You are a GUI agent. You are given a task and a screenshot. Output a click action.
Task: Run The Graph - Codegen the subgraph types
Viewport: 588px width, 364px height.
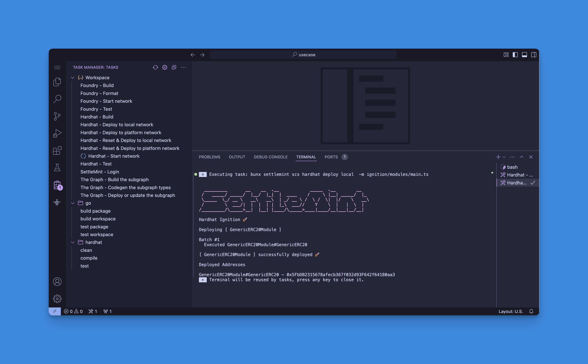pos(126,188)
